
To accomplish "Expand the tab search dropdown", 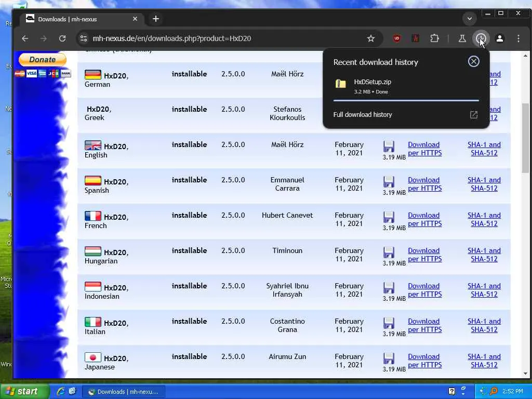I will coord(470,19).
